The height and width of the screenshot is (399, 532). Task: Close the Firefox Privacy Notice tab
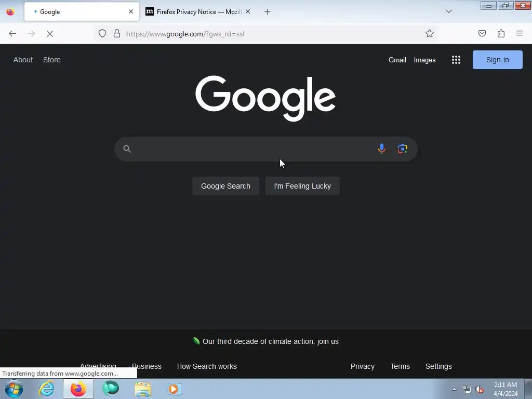[x=248, y=11]
